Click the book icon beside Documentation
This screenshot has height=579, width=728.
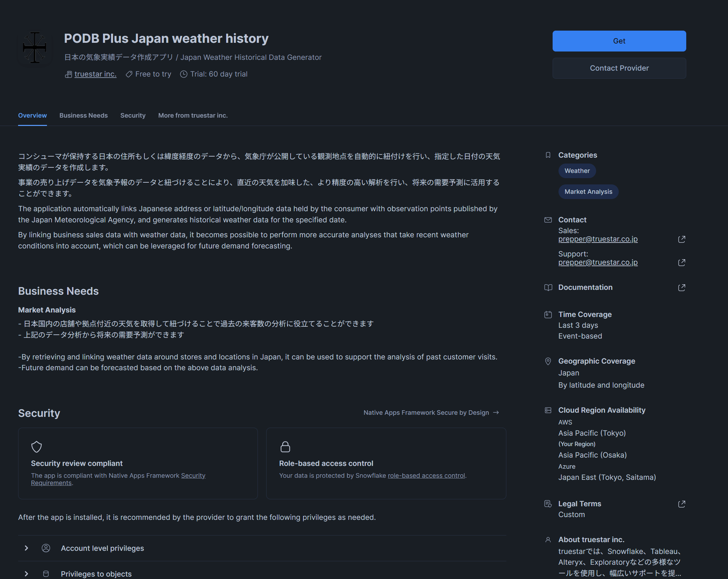[548, 288]
